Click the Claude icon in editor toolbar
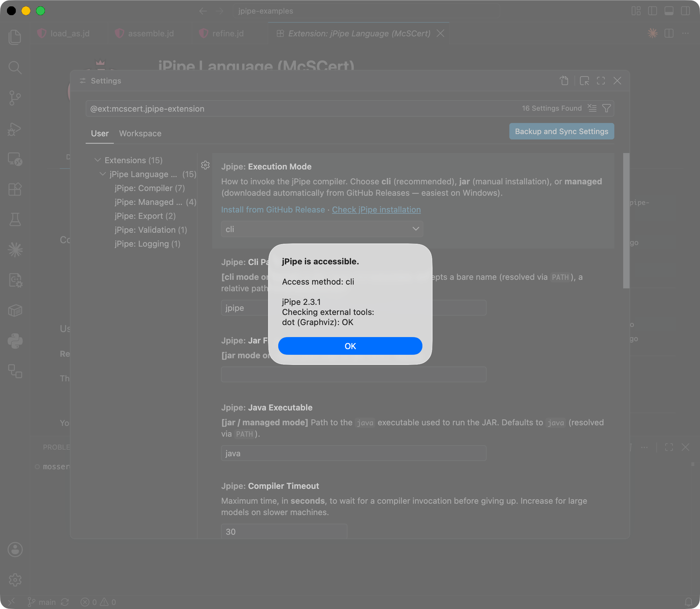The image size is (700, 609). pos(653,33)
